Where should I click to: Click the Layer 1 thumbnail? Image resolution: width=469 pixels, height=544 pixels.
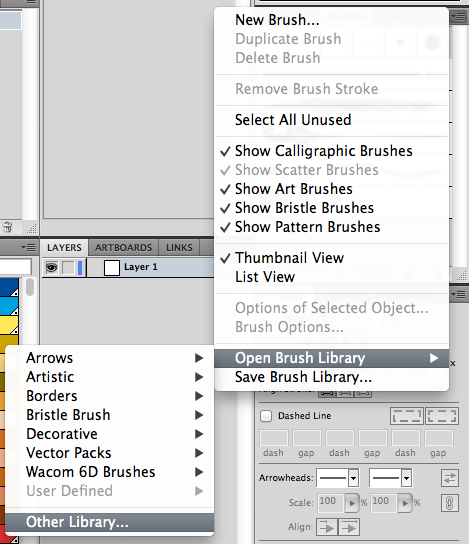click(112, 268)
